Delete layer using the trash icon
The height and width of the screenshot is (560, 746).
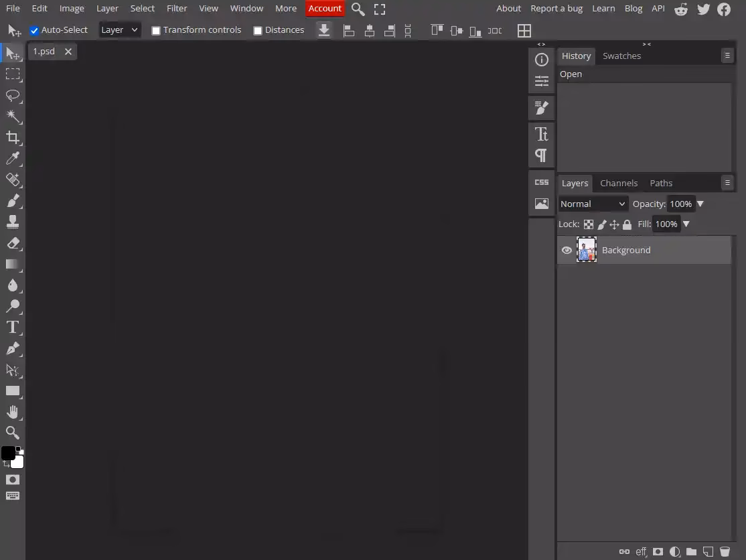point(725,552)
